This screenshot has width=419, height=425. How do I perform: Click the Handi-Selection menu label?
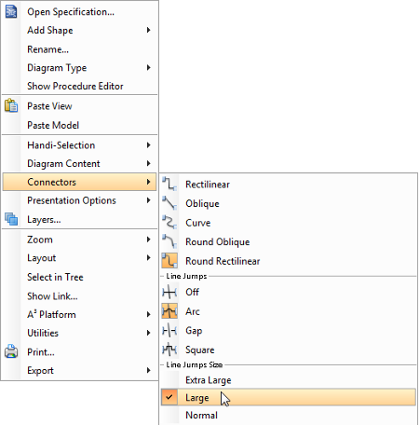point(61,145)
